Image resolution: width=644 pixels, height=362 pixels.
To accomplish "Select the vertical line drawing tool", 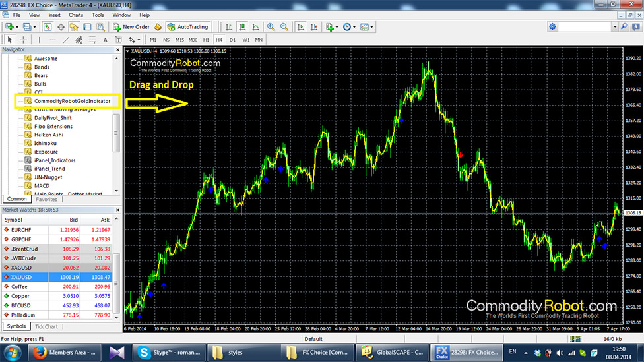I will (x=40, y=40).
